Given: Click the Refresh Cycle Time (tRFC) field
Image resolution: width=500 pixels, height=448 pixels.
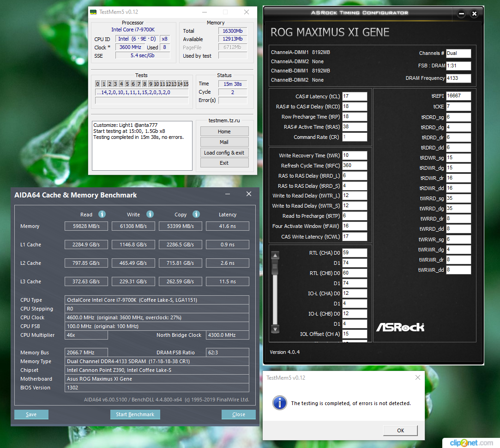Looking at the screenshot, I should coord(355,166).
